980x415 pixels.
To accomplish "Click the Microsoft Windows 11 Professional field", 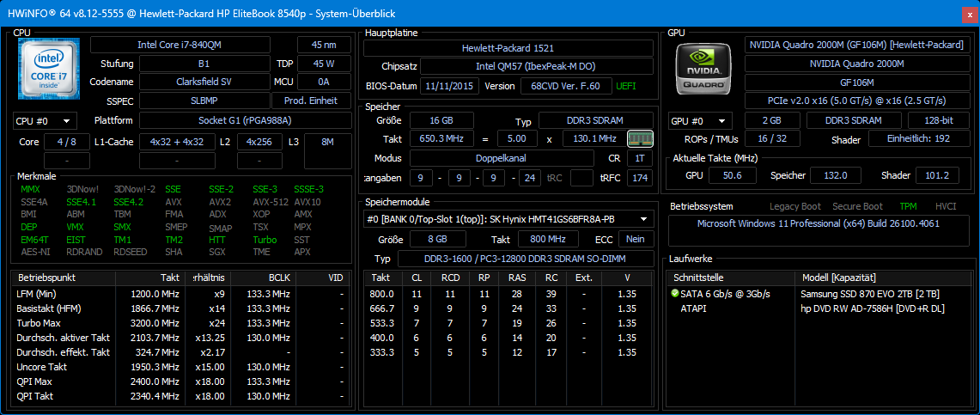I will [820, 224].
